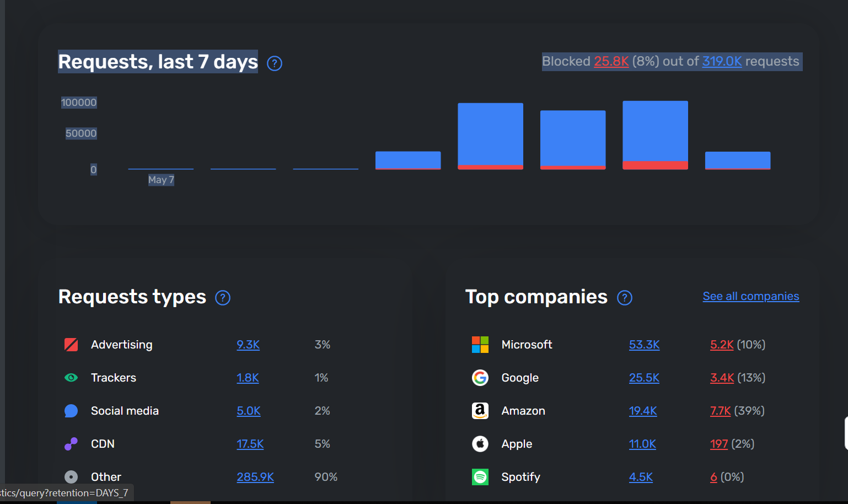Open Trackers 1.8K requests link

(x=248, y=378)
